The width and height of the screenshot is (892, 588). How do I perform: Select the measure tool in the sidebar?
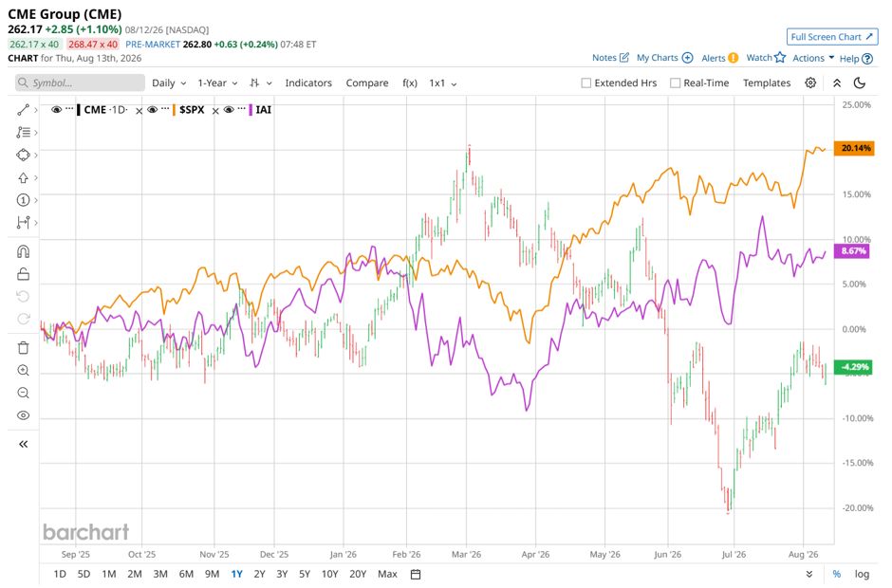point(23,222)
